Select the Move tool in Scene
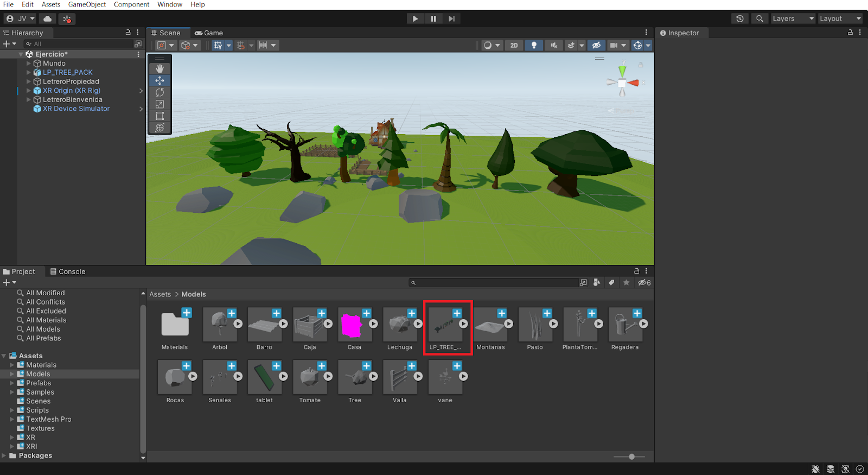 click(x=159, y=80)
